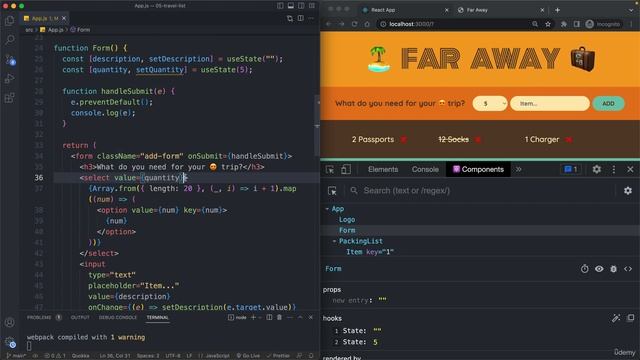Viewport: 640px width, 360px height.
Task: Switch to the Elements tab
Action: coord(383,169)
